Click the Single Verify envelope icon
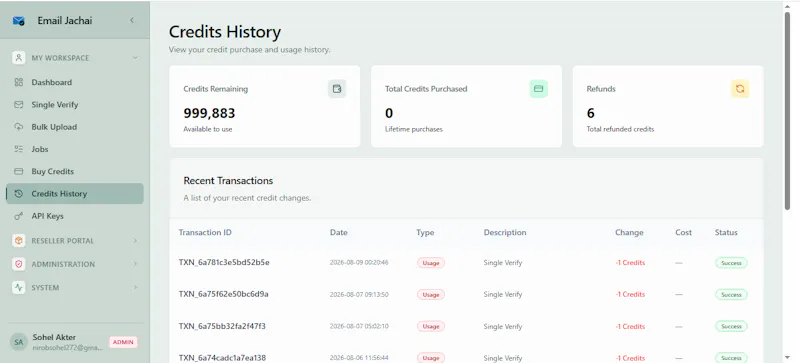 tap(19, 105)
